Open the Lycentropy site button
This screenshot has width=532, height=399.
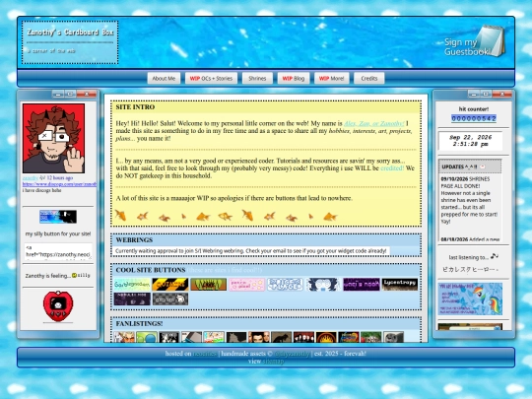400,285
